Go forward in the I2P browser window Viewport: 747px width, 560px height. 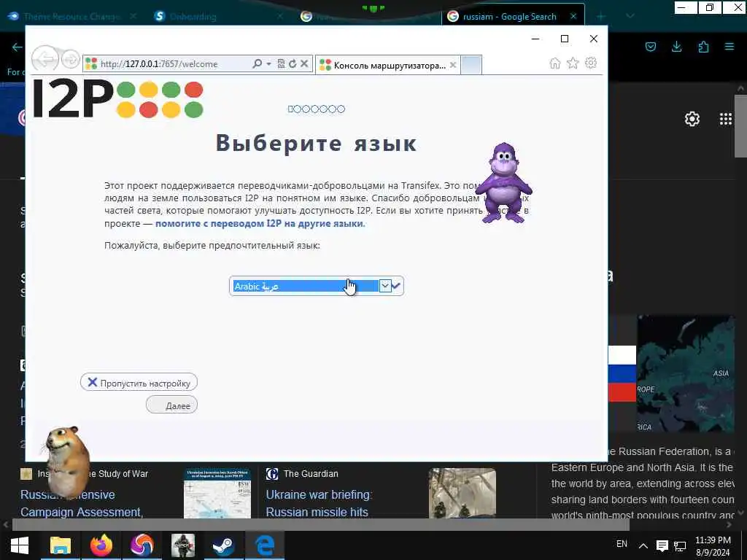71,60
